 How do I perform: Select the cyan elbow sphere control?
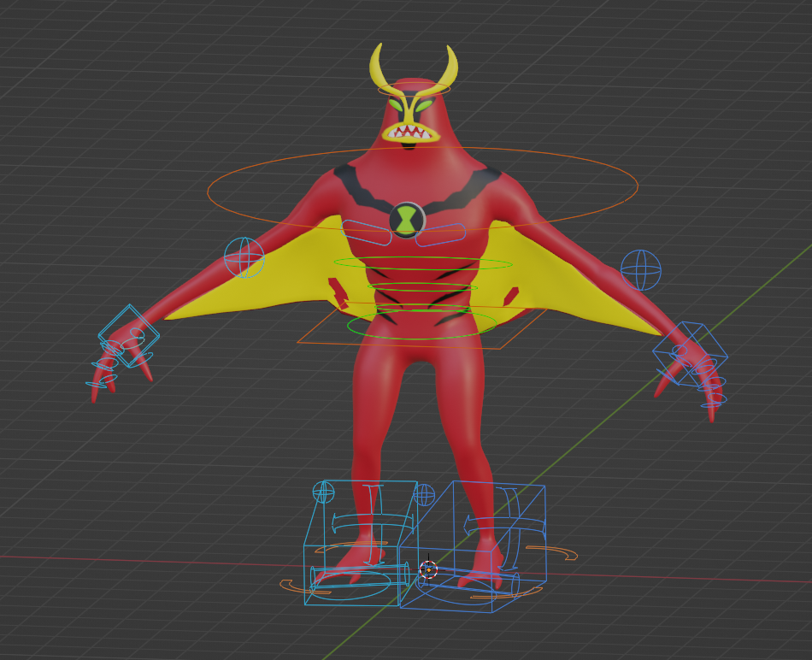point(244,257)
